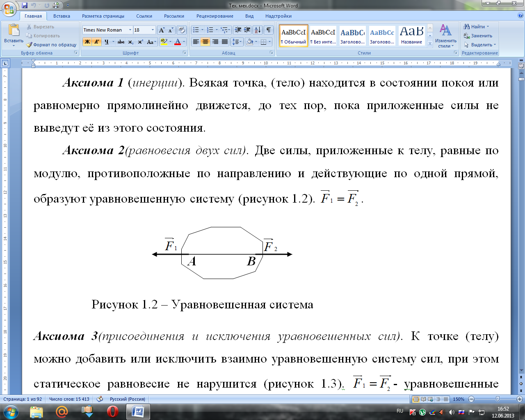525x420 pixels.
Task: Expand the Styles gallery More arrow
Action: (x=430, y=43)
